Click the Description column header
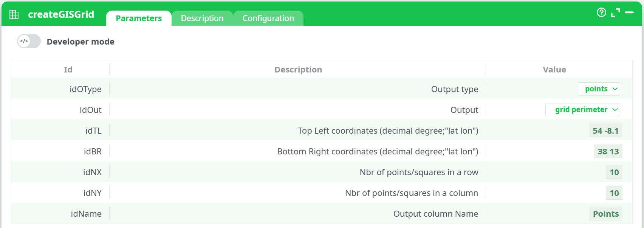Screen dimensions: 644x228 tap(298, 69)
